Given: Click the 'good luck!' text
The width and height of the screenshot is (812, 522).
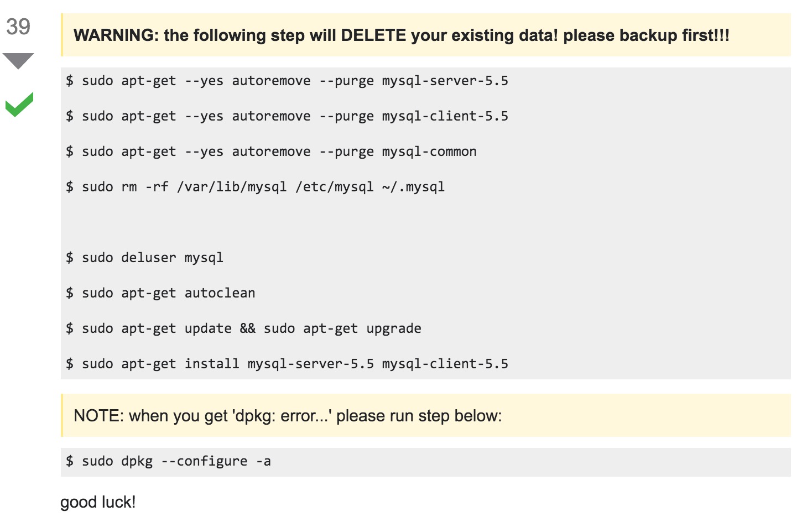Looking at the screenshot, I should [x=98, y=502].
